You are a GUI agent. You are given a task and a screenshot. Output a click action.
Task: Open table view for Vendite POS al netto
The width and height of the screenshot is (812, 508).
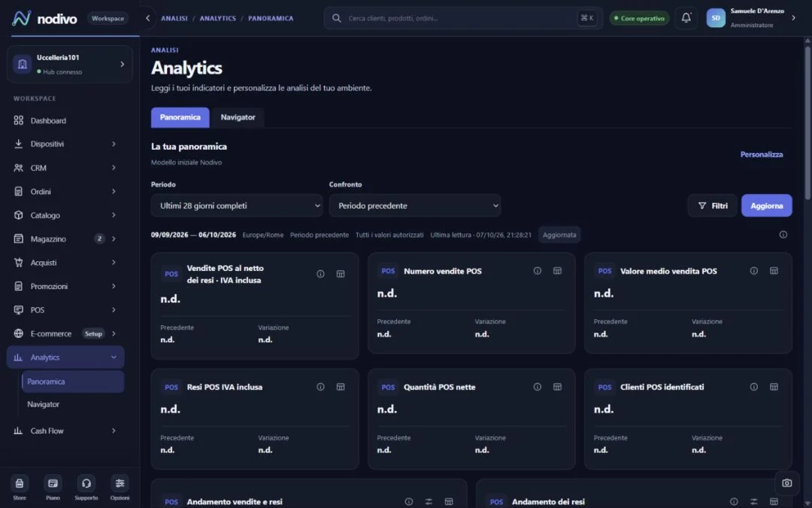point(341,274)
